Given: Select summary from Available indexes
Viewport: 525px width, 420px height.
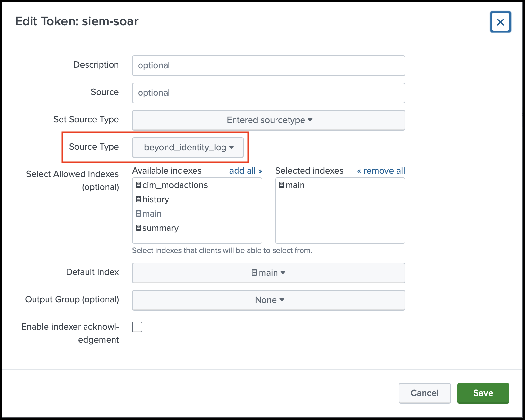Looking at the screenshot, I should (x=160, y=228).
